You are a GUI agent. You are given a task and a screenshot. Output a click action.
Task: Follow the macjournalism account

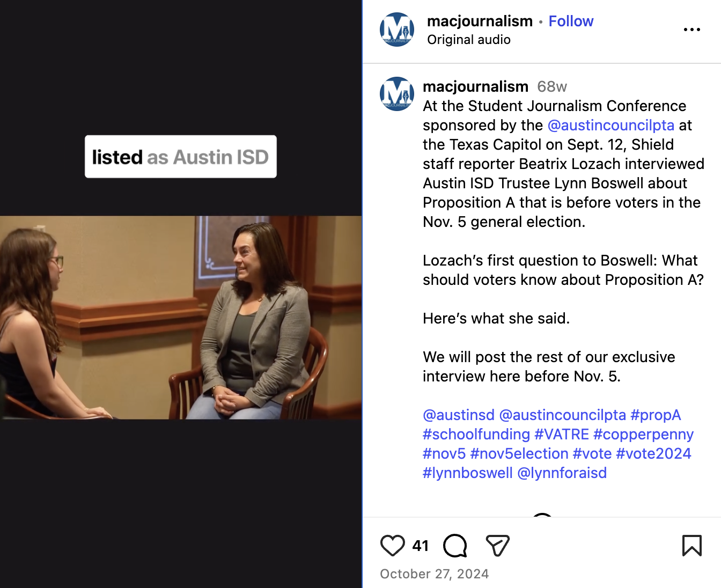tap(571, 21)
